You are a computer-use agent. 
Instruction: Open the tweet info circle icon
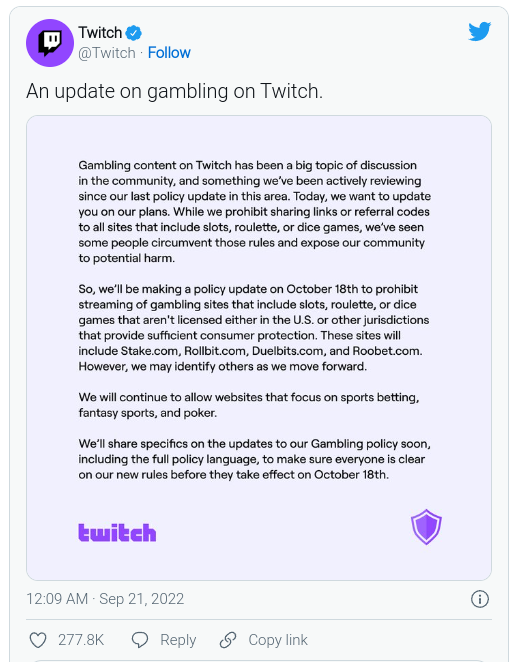(x=480, y=599)
